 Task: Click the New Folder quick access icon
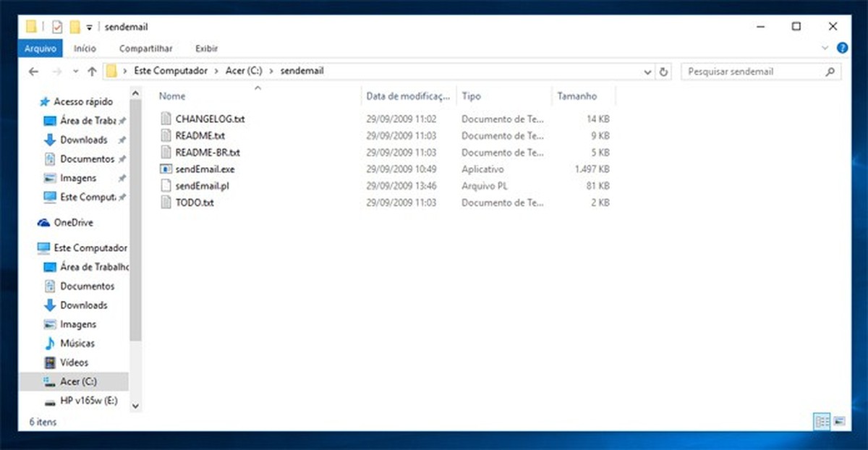coord(75,26)
